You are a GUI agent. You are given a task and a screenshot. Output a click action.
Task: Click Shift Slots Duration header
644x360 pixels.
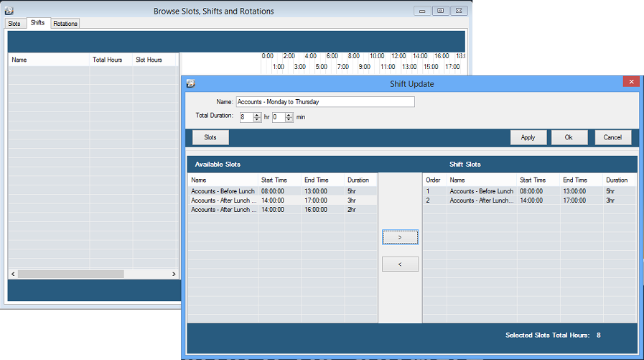click(620, 180)
